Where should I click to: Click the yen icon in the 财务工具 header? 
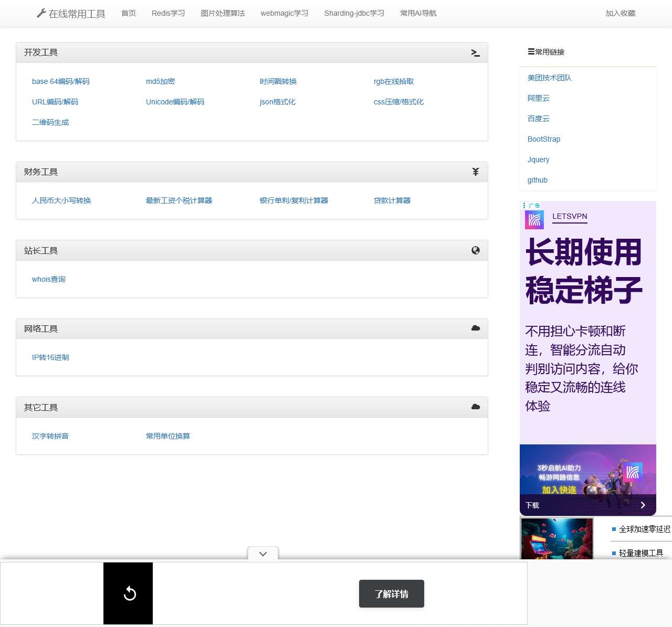(475, 172)
